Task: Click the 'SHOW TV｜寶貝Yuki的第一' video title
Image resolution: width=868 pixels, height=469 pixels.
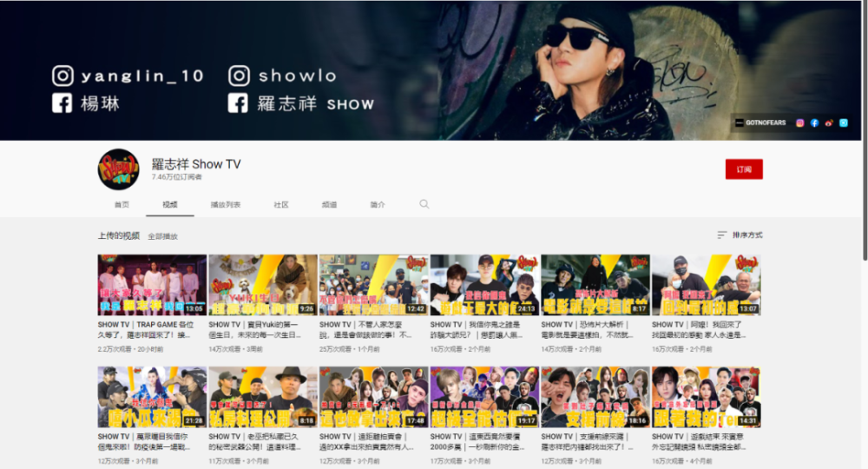Action: [x=255, y=330]
